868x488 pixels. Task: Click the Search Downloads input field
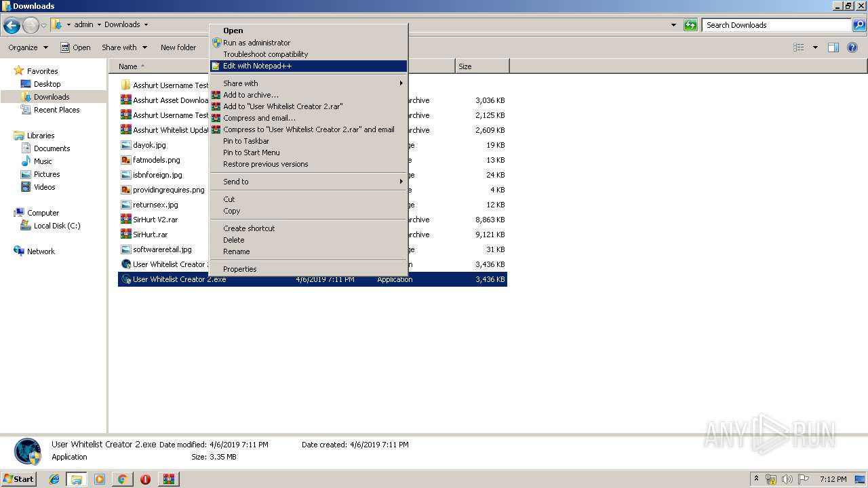(776, 25)
